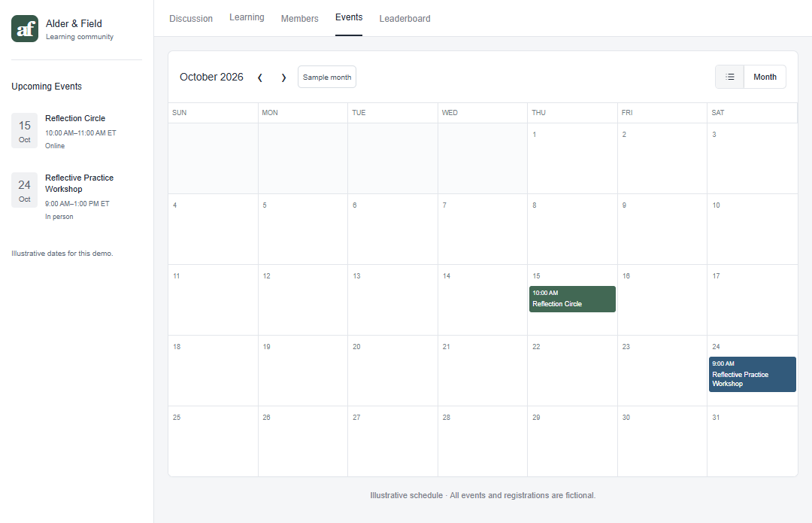This screenshot has width=812, height=523.
Task: Click the 'Online' label
Action: click(x=55, y=146)
